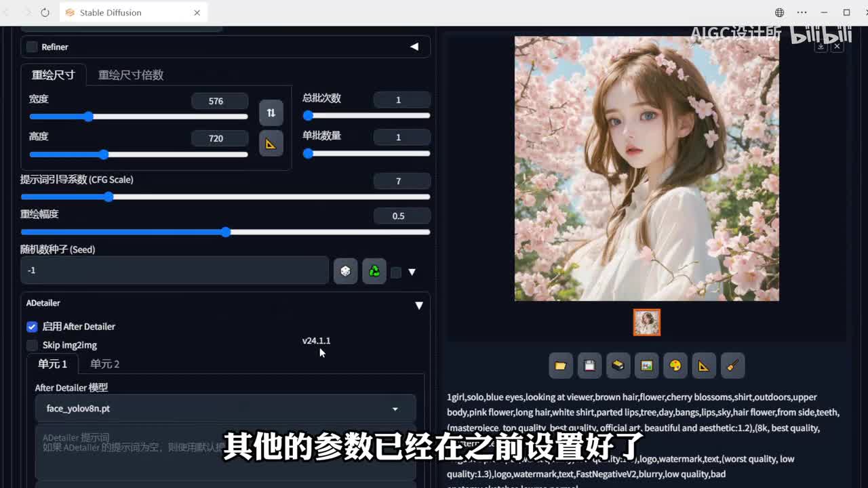Screen dimensions: 868x488
Task: Close the image preview with X button
Action: 837,46
